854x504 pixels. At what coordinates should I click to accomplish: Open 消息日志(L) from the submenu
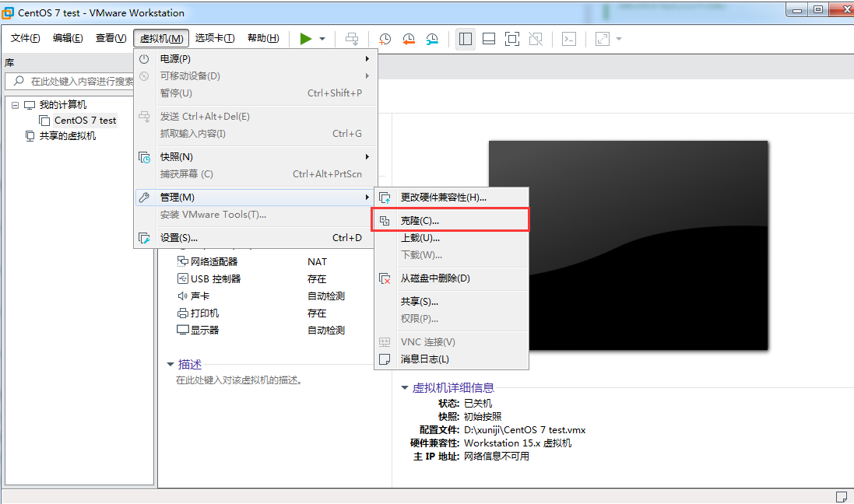point(452,359)
